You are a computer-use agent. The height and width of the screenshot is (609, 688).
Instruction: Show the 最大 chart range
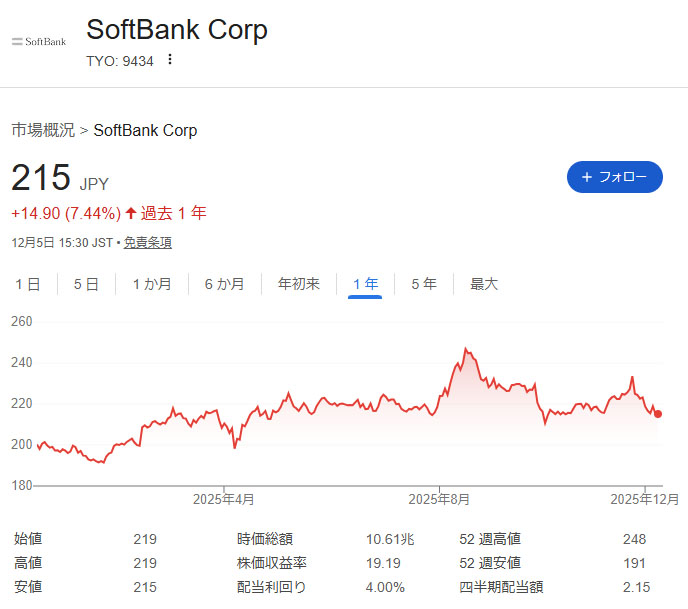pos(484,284)
